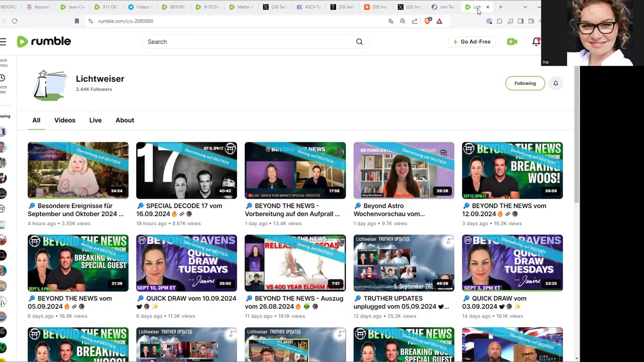Close the active Lichtweiser browser tab
Screen dimensions: 644x362
488,7
